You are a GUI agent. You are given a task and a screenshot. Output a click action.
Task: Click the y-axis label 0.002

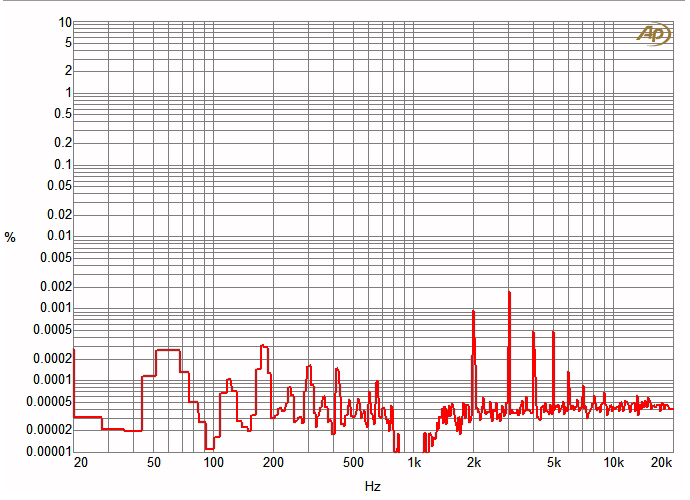[x=56, y=287]
